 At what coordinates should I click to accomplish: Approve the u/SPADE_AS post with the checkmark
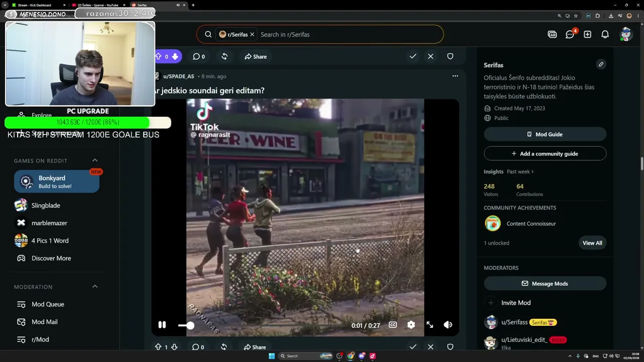point(413,347)
